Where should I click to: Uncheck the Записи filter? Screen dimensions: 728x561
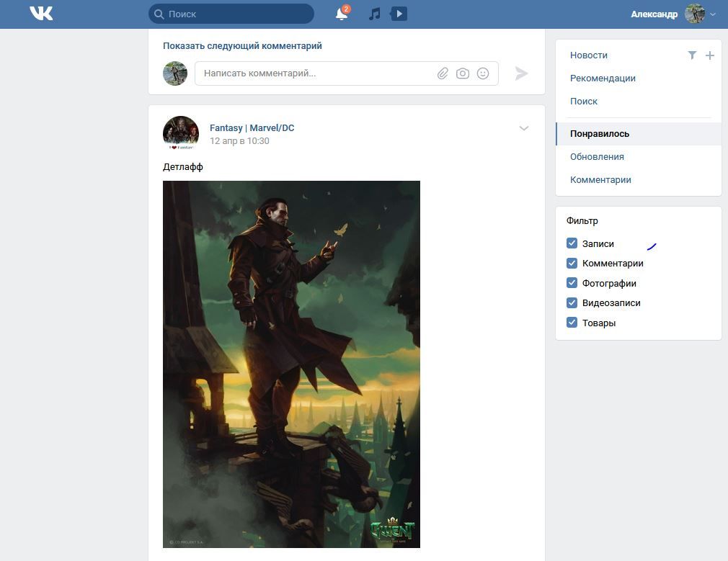572,243
